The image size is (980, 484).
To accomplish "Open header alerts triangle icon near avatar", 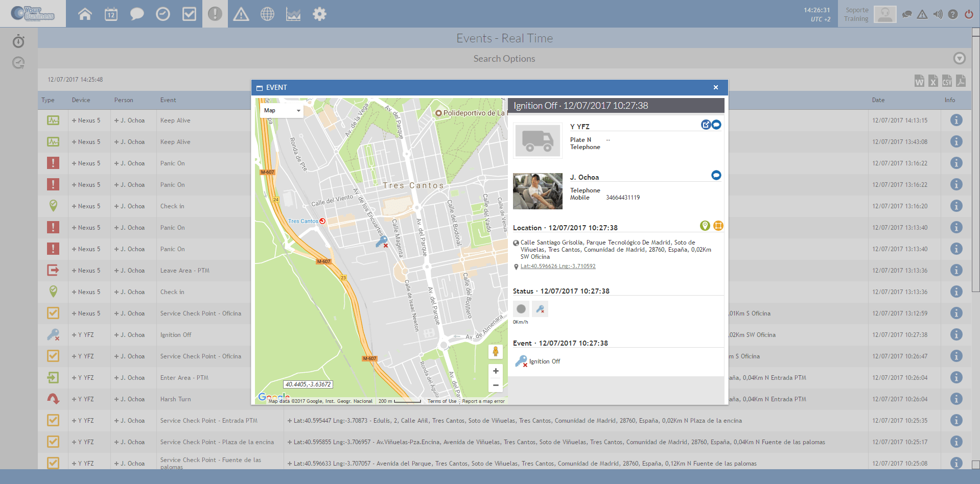I will click(x=922, y=14).
